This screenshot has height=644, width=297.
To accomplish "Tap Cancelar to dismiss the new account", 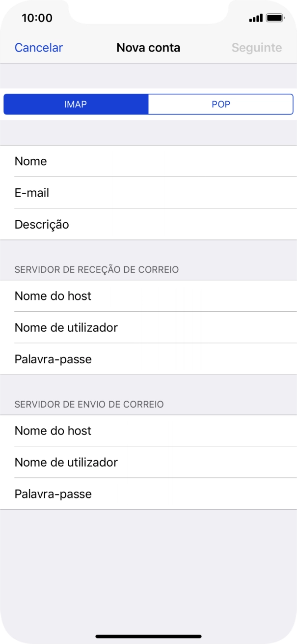I will tap(38, 47).
